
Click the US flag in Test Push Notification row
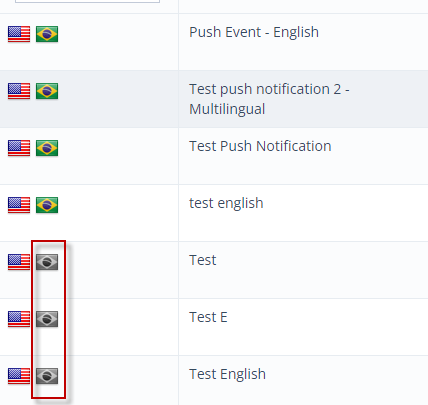tap(19, 148)
